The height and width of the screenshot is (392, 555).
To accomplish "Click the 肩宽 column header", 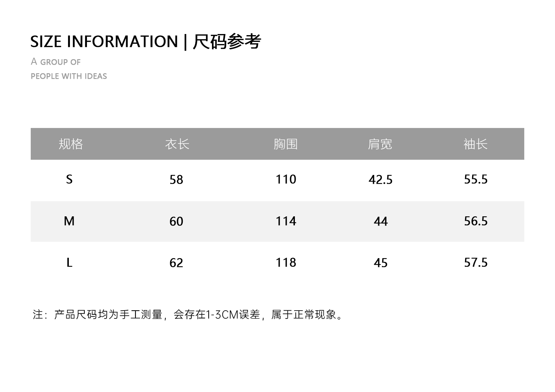I will 380,144.
